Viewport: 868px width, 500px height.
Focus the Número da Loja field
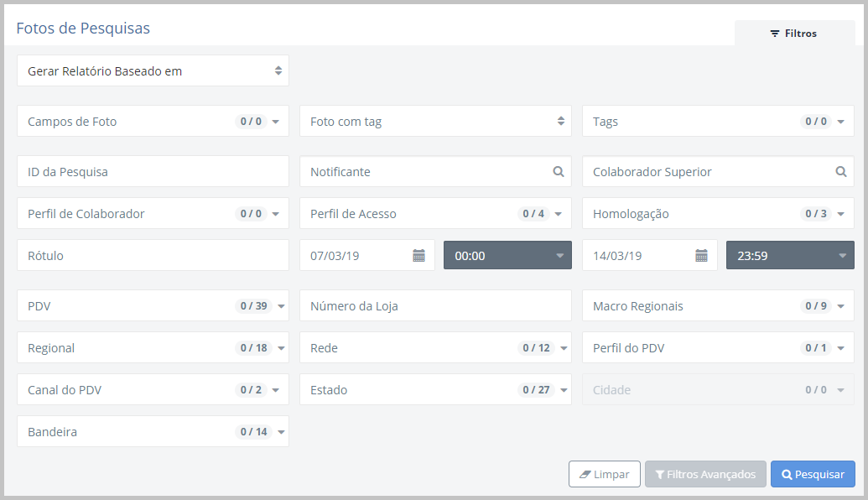(x=435, y=306)
